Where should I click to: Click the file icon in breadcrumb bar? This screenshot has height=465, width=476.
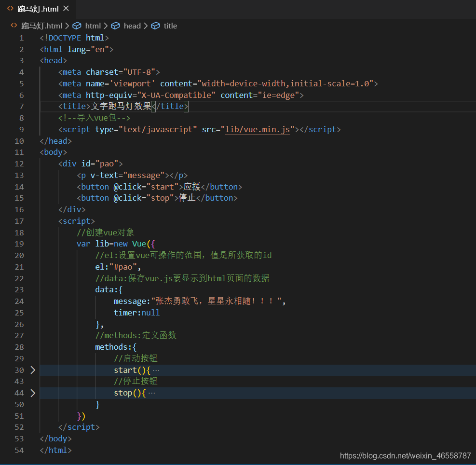(x=14, y=26)
